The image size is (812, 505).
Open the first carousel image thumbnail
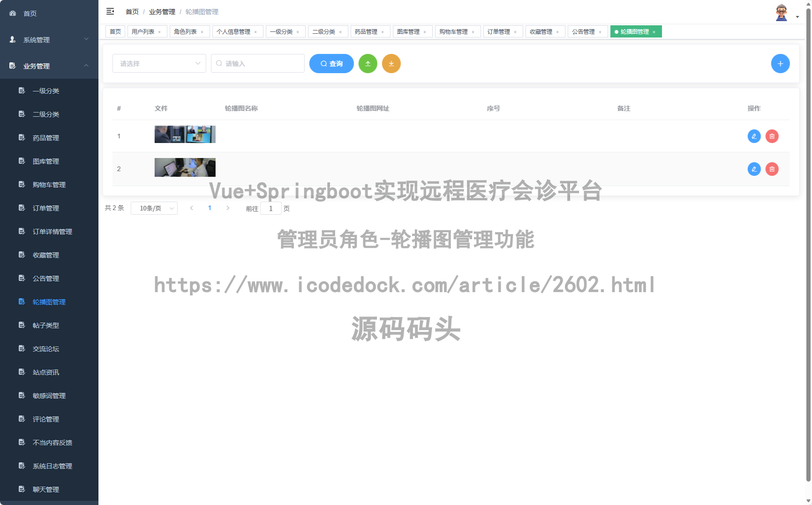pos(185,134)
